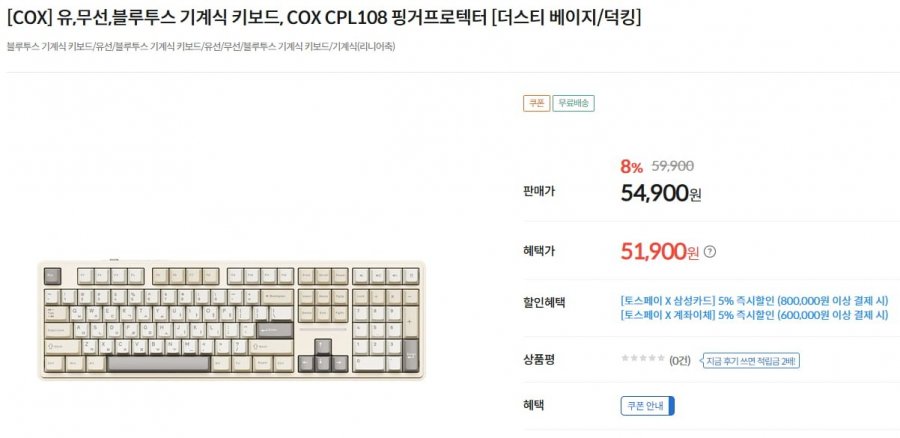Screen dimensions: 900x438
Task: Click the 쿠폰 badge
Action: [536, 103]
